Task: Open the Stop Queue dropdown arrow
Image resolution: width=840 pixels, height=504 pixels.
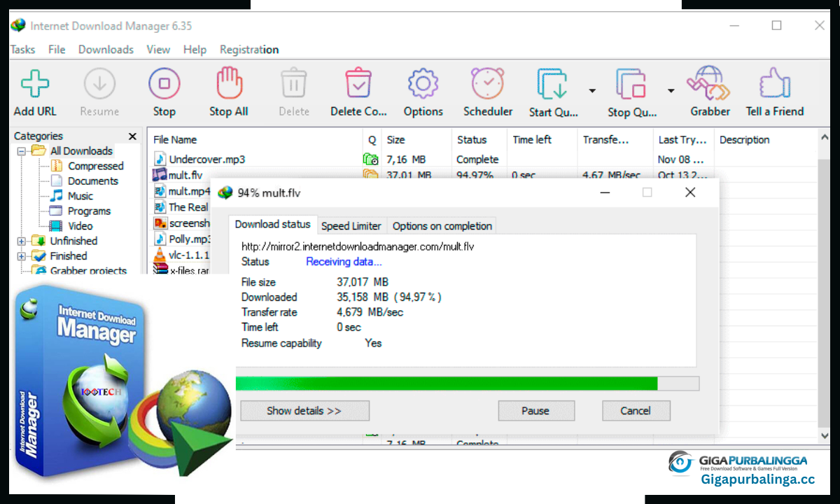Action: point(671,91)
